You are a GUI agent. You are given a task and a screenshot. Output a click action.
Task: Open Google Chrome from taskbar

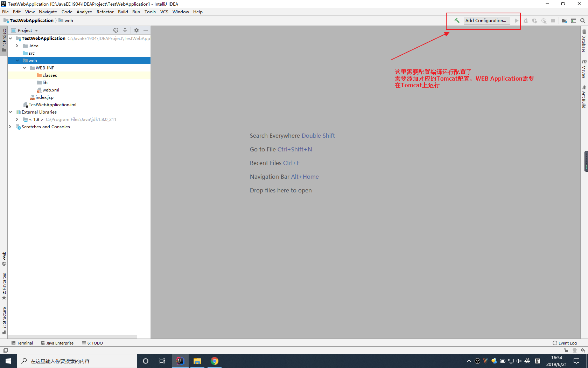(215, 361)
